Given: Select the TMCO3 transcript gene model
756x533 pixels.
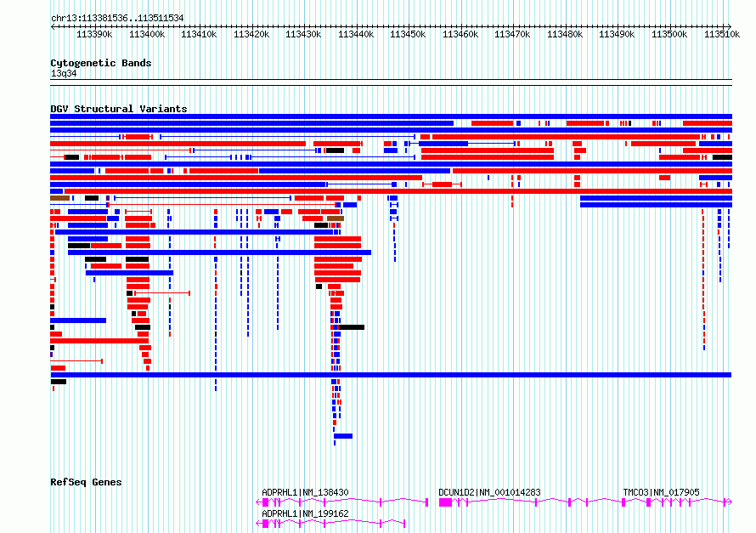Looking at the screenshot, I should point(677,502).
